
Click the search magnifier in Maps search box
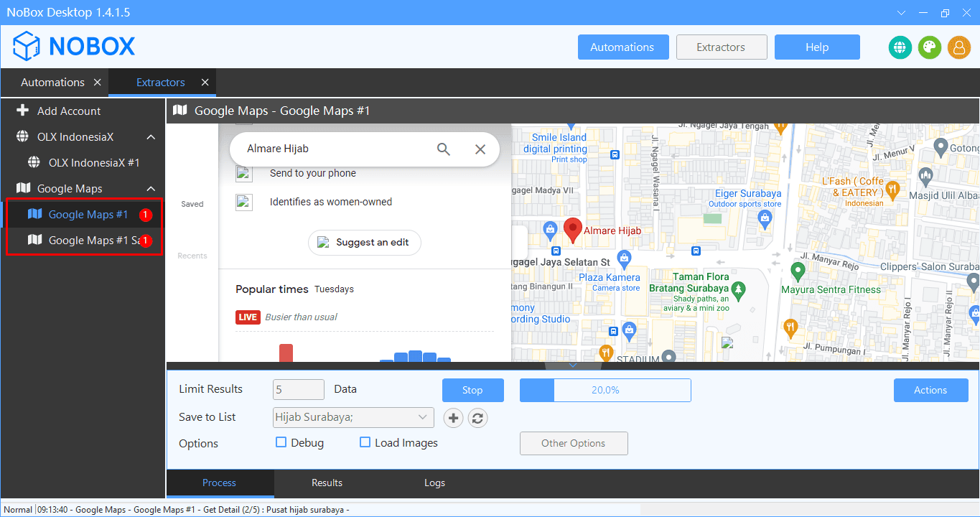(444, 149)
